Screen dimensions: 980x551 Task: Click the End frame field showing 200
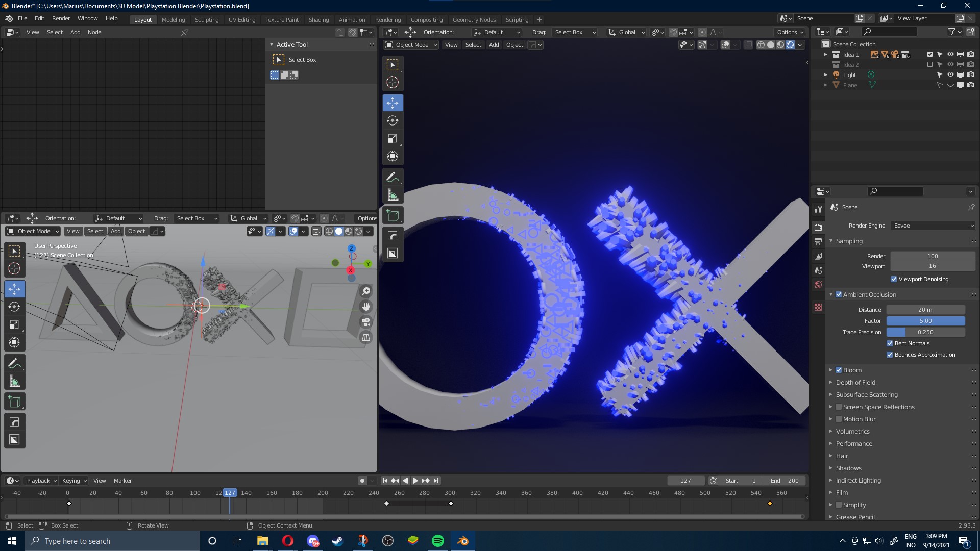[785, 481]
